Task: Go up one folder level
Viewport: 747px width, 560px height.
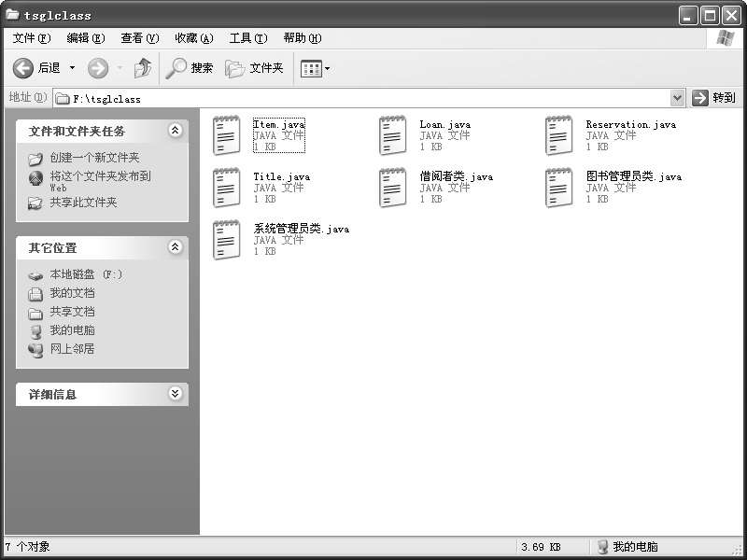Action: click(143, 68)
